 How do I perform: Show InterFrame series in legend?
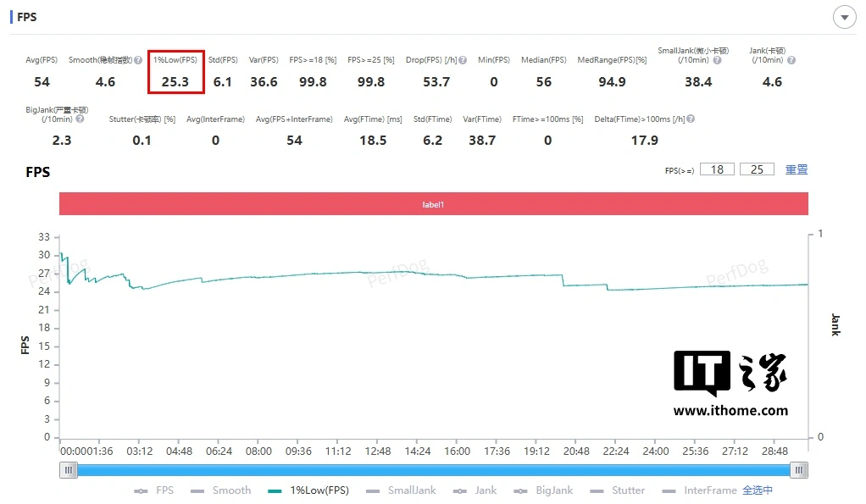[x=700, y=490]
